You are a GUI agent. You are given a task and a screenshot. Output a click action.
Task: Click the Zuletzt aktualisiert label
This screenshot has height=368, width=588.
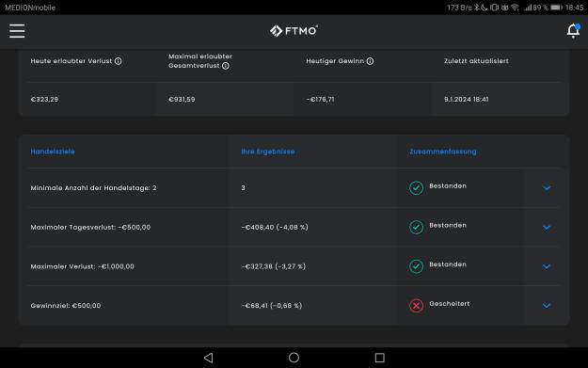click(x=476, y=61)
